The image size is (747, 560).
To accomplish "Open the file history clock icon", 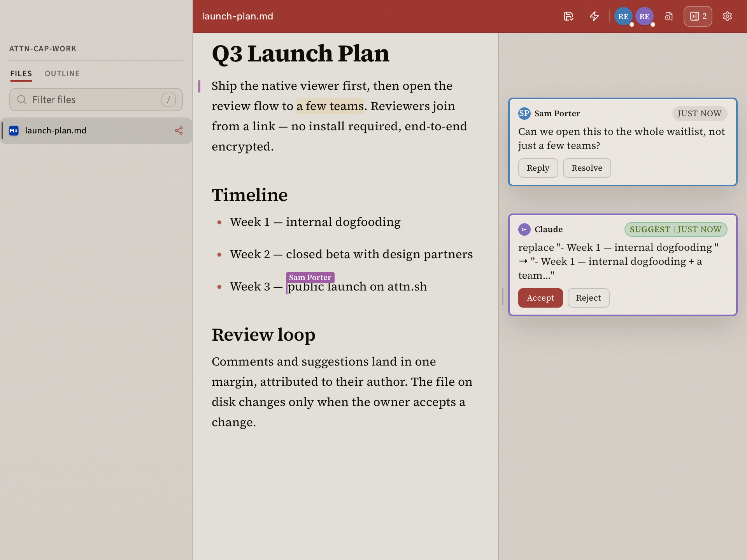I will [x=668, y=16].
